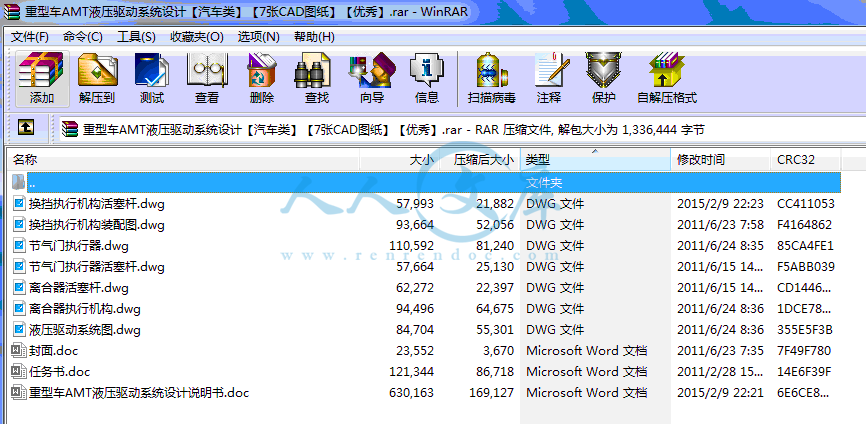Click packed size value 81,240
866x424 pixels.
(x=495, y=246)
